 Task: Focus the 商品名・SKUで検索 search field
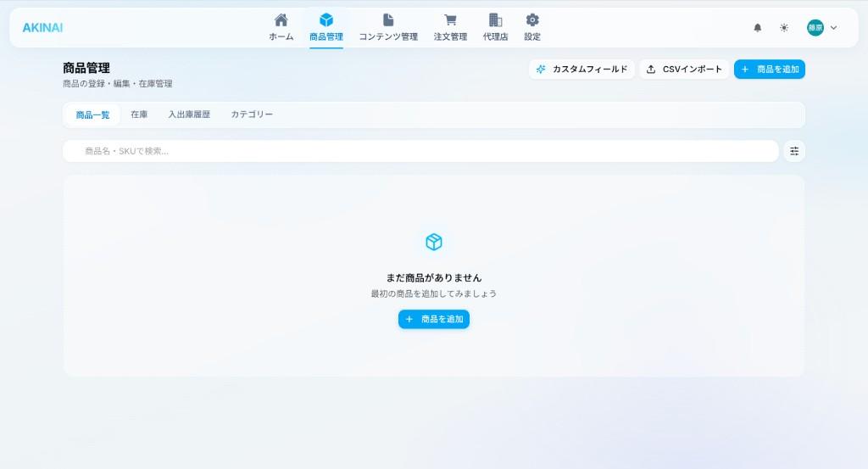tap(420, 151)
